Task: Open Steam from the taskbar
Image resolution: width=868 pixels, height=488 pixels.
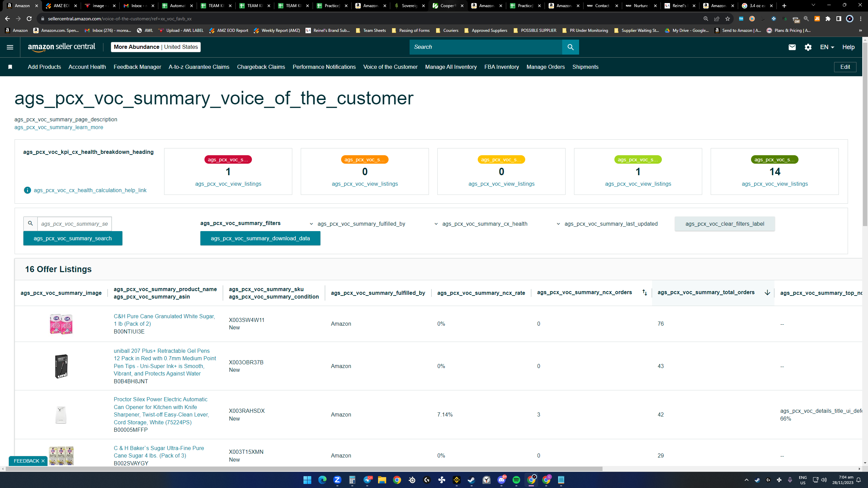Action: (471, 480)
